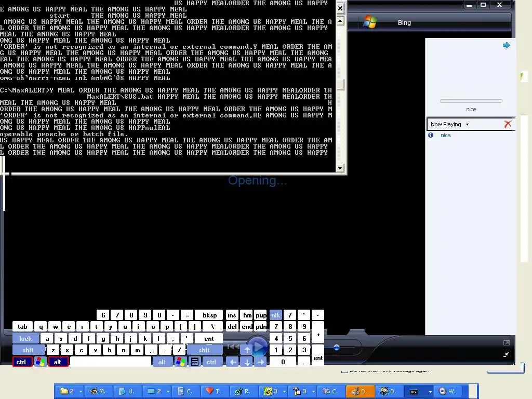Toggle the light blue ctrl key
Viewport: 532px width, 399px height.
[212, 362]
